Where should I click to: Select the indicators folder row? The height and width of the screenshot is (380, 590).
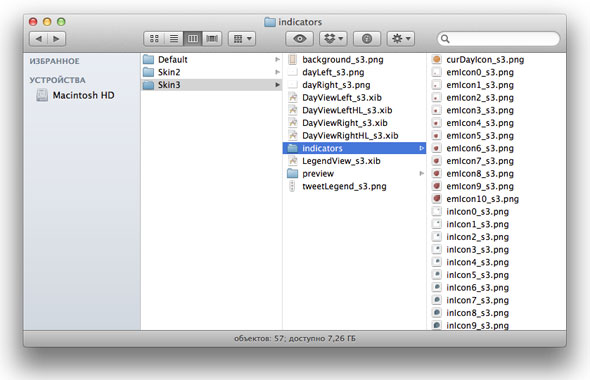[354, 148]
